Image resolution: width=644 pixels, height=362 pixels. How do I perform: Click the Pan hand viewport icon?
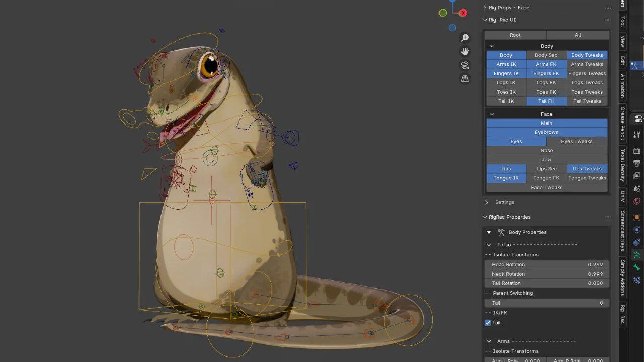coord(465,51)
